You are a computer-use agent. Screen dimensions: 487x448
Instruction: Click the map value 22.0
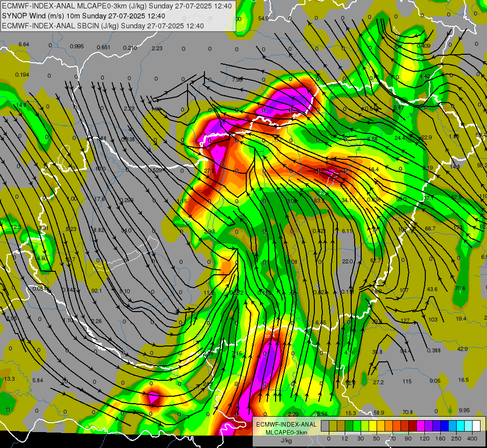(x=347, y=261)
